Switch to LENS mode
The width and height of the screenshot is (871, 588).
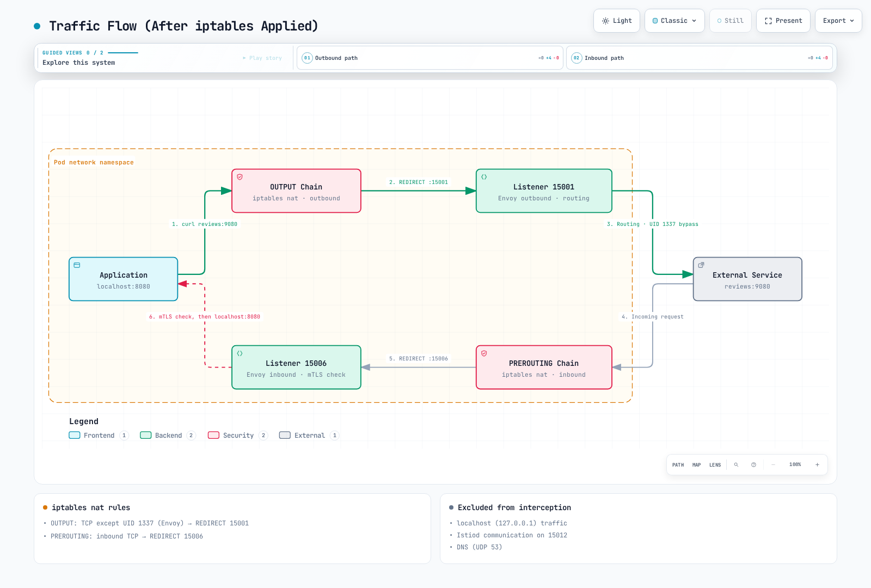point(715,465)
